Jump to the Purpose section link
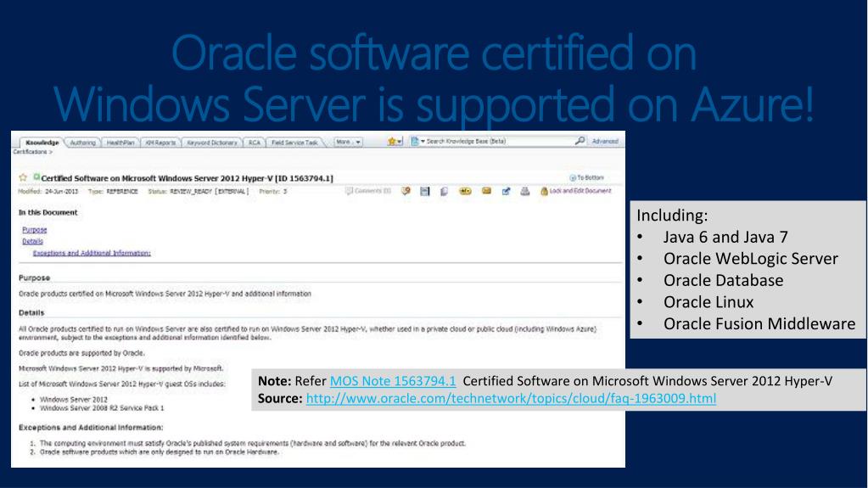The height and width of the screenshot is (488, 868). [x=34, y=230]
